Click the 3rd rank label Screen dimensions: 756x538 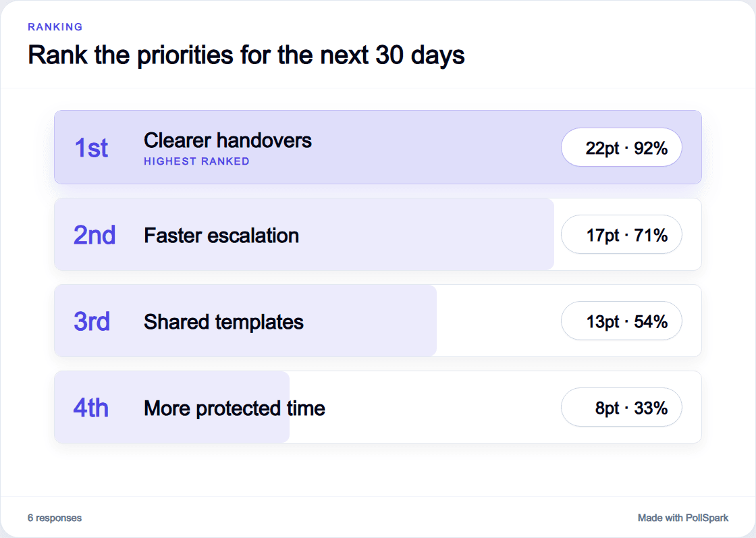click(x=92, y=321)
